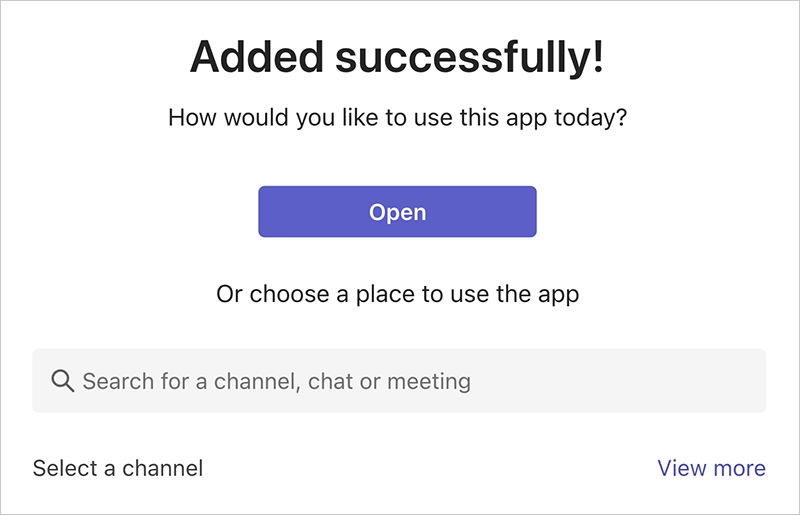The height and width of the screenshot is (515, 800).
Task: Select the search icon inside the search box
Action: pyautogui.click(x=62, y=381)
